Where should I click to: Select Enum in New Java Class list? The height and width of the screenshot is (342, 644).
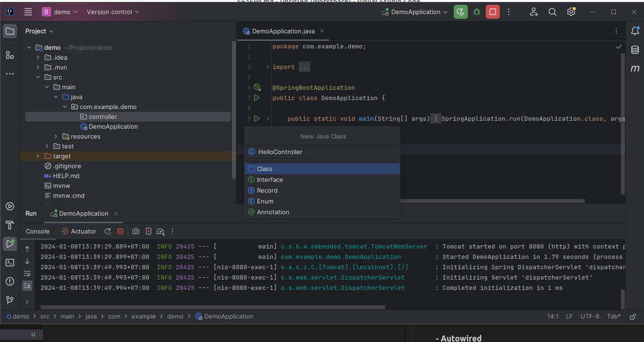coord(322,201)
